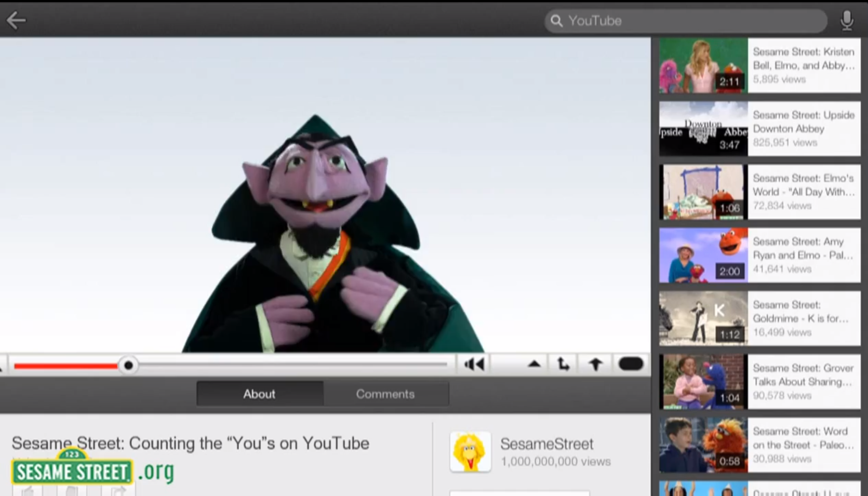Click the black pill button on player bar
The height and width of the screenshot is (496, 868).
click(631, 364)
